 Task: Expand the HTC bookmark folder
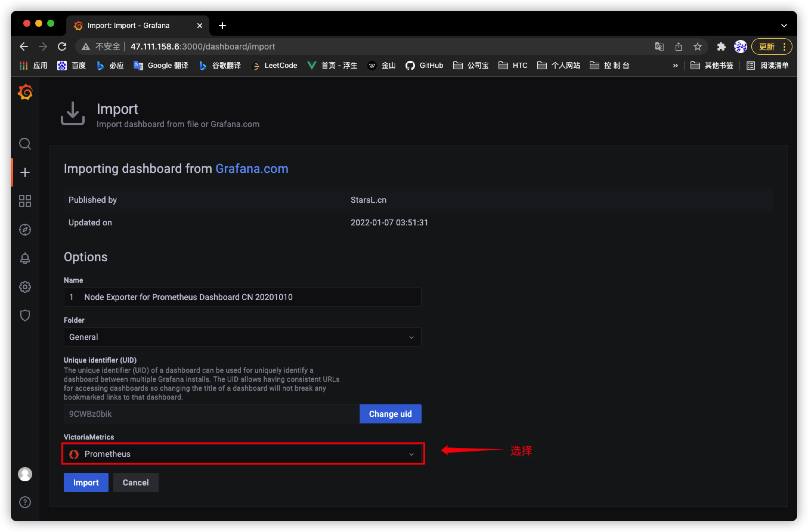tap(513, 66)
